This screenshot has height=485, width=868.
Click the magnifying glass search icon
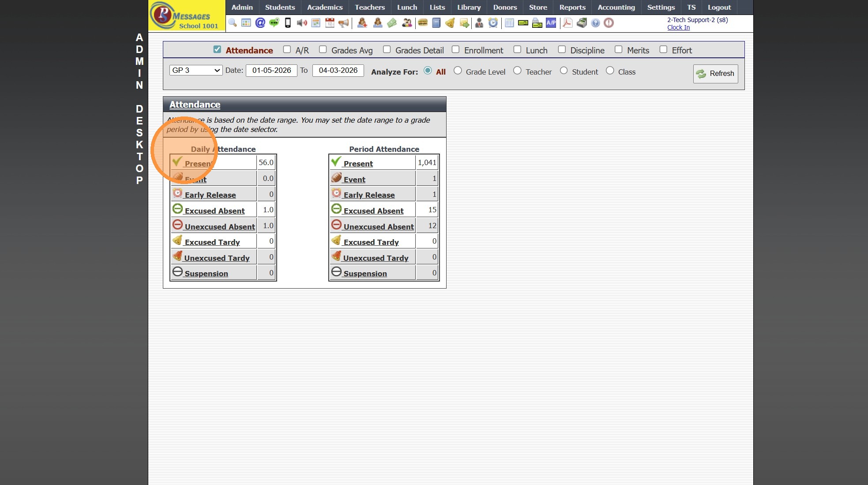pyautogui.click(x=233, y=23)
